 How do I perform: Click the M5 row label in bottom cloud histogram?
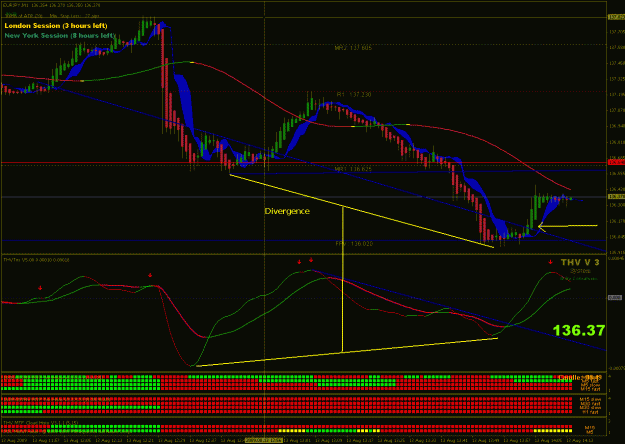point(590,432)
